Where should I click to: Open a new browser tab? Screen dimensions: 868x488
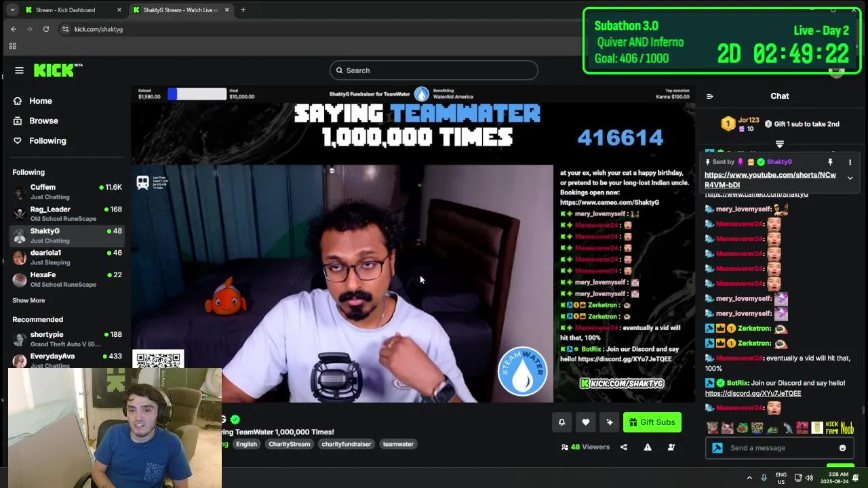point(243,10)
